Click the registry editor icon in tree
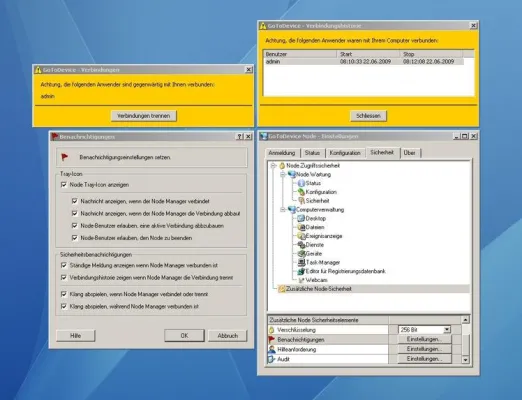Image resolution: width=522 pixels, height=400 pixels. click(301, 271)
